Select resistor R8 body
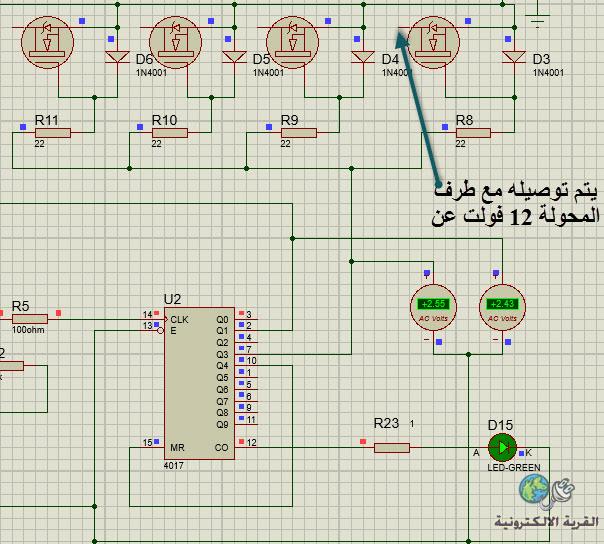The height and width of the screenshot is (544, 604). [x=473, y=133]
